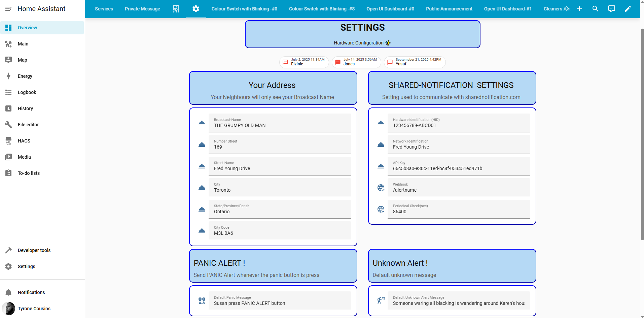Switch to the Public Announcement tab
Image resolution: width=644 pixels, height=318 pixels.
pyautogui.click(x=449, y=9)
